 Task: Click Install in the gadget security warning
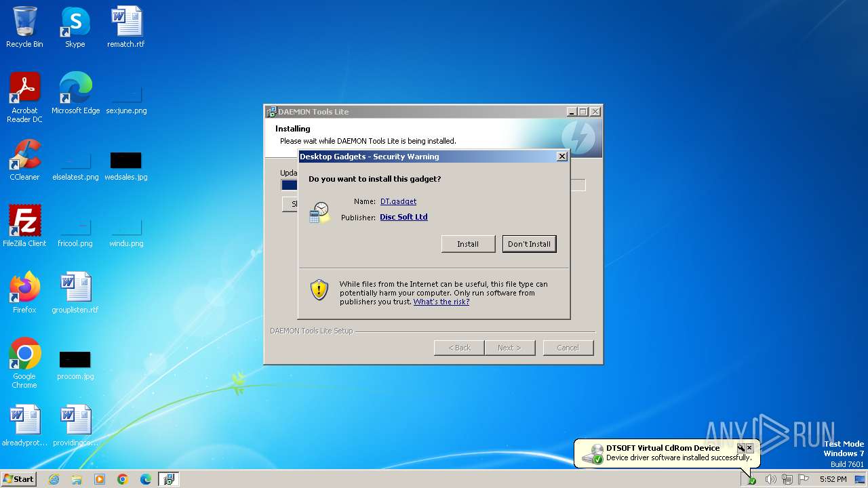(468, 244)
